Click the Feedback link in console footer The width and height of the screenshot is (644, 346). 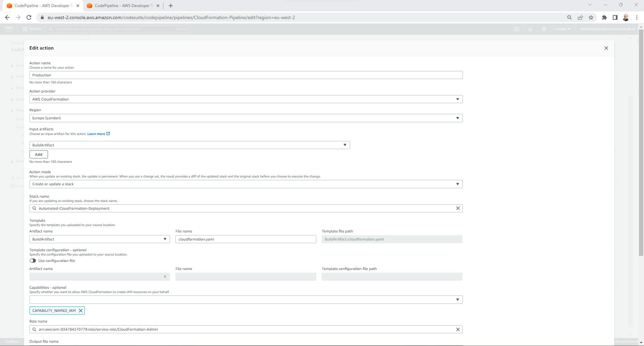[12, 342]
